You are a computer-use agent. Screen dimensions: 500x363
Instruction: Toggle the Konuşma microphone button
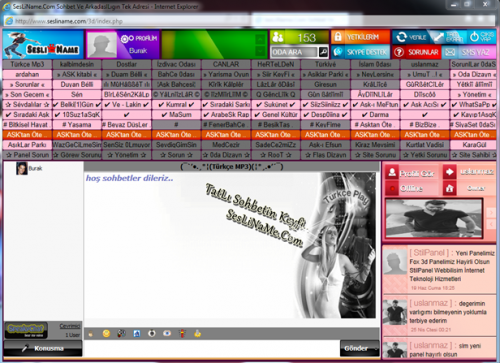43,348
